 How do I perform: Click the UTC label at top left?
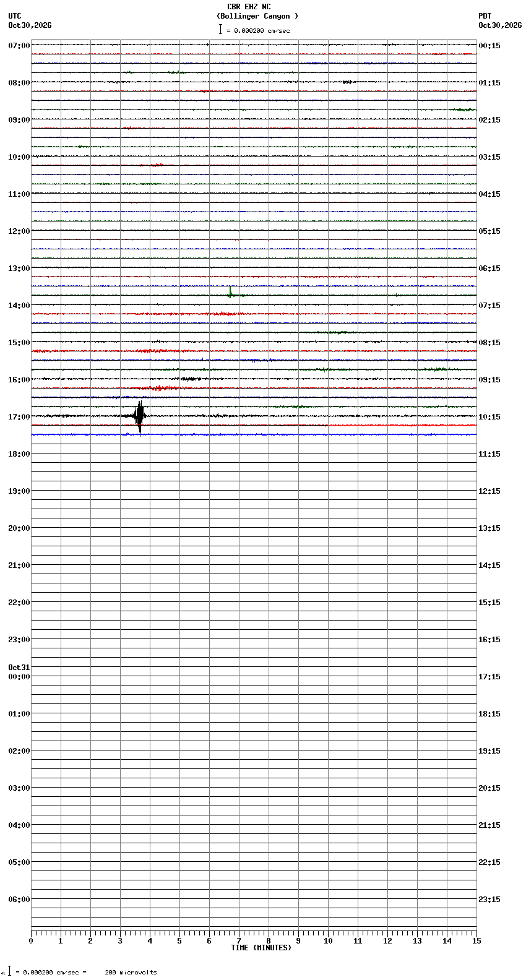(x=15, y=16)
